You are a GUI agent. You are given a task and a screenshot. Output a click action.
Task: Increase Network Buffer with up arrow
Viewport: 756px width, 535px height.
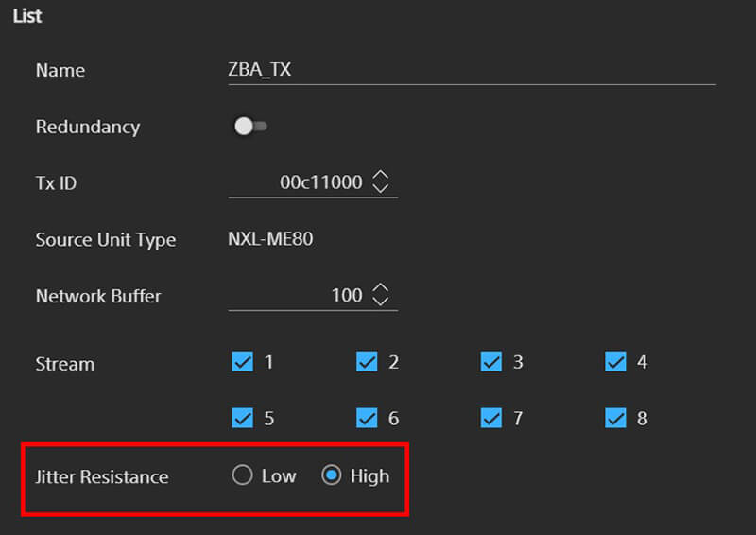click(x=381, y=289)
